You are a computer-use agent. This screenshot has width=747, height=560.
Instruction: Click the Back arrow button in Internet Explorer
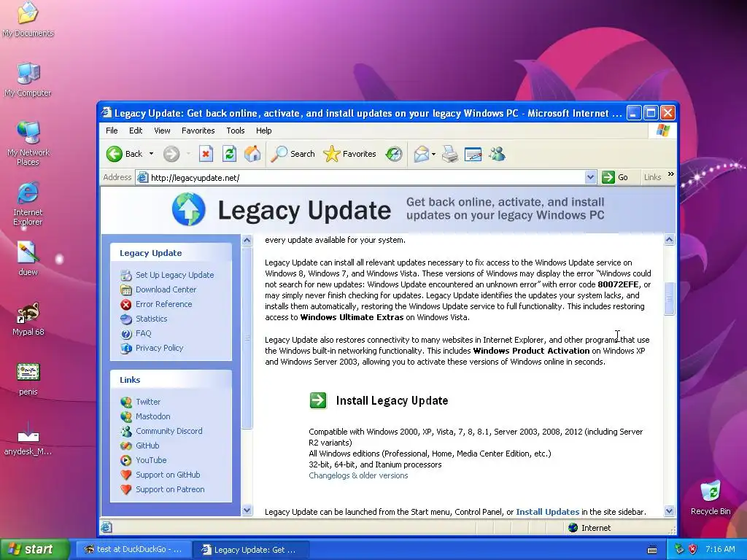[115, 154]
